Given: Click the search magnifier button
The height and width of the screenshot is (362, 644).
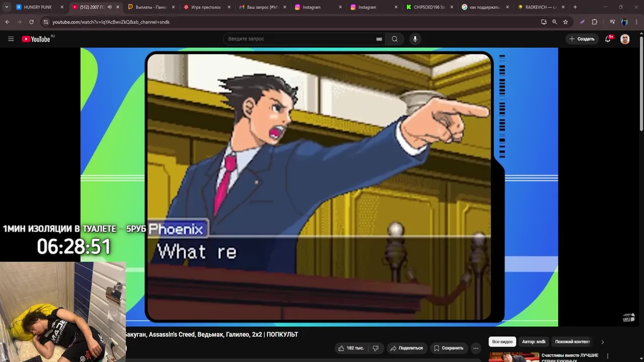Looking at the screenshot, I should [x=394, y=39].
